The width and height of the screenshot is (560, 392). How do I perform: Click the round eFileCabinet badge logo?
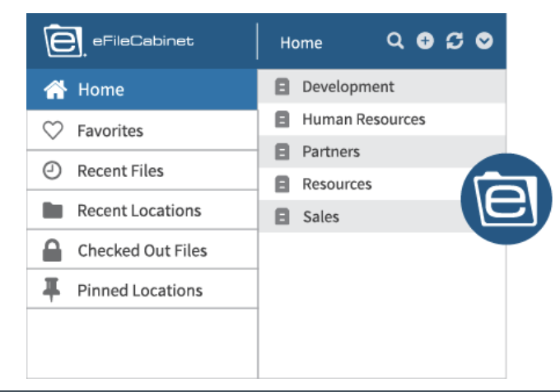pyautogui.click(x=506, y=198)
